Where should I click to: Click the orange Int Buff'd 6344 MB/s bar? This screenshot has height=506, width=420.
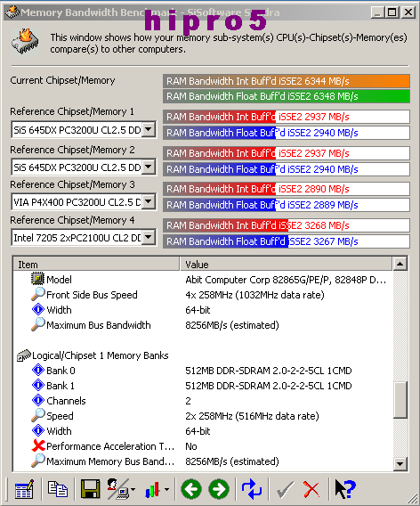tap(287, 81)
